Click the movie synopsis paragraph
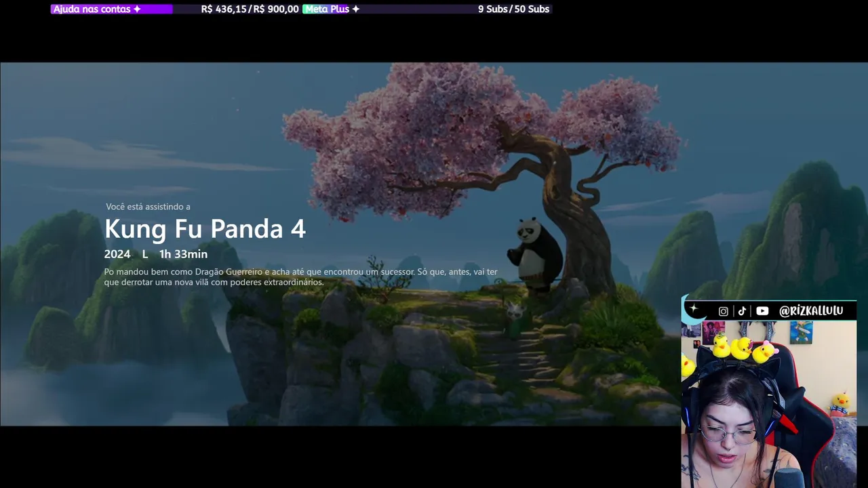 300,277
